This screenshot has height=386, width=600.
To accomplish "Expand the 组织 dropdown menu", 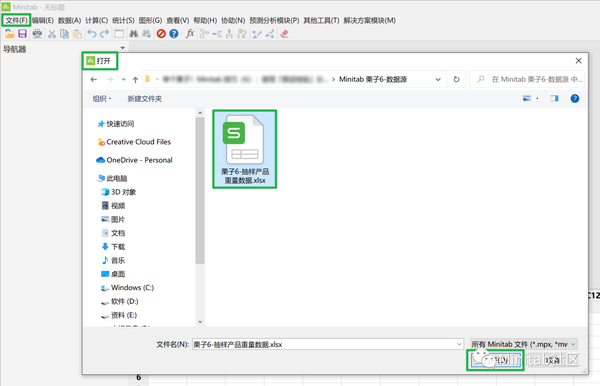I will point(102,98).
